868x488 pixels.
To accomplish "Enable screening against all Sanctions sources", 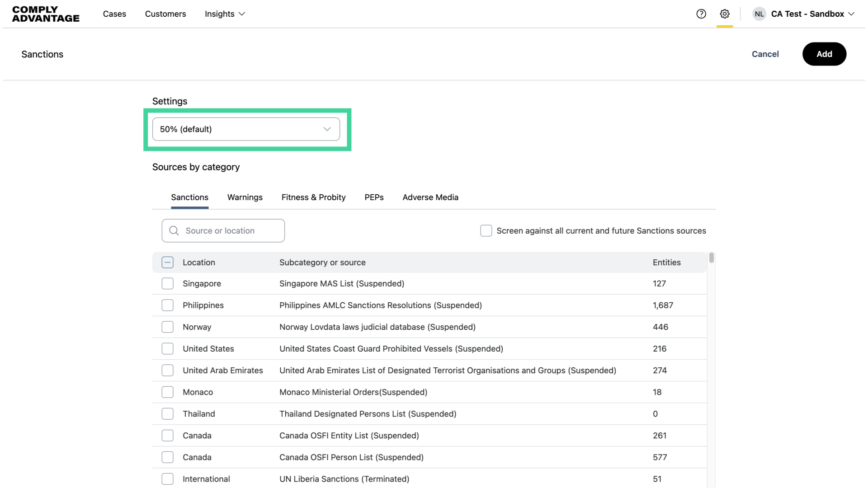I will click(486, 231).
